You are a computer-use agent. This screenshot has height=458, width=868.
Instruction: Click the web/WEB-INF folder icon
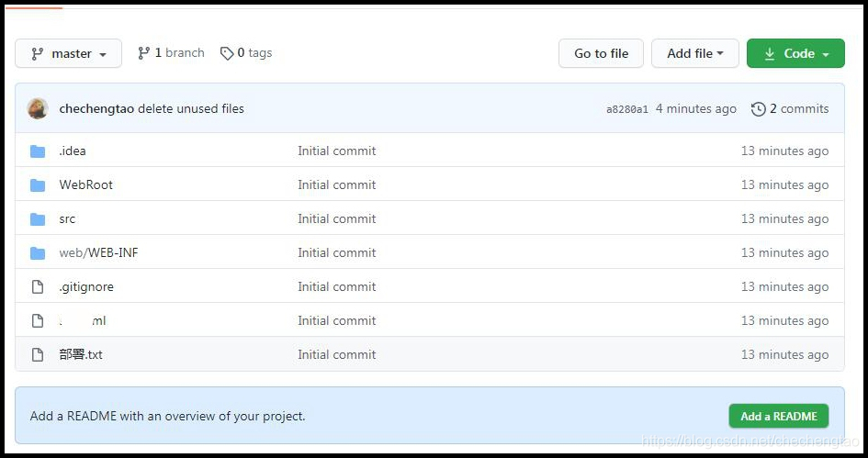(x=38, y=253)
